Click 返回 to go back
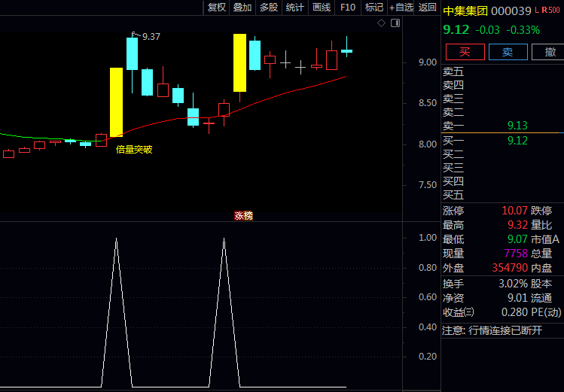 pos(427,8)
